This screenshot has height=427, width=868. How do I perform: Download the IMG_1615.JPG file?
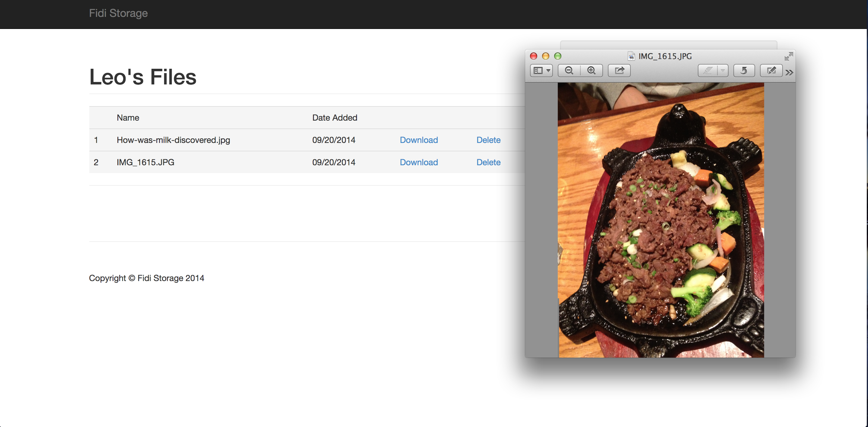click(x=419, y=162)
